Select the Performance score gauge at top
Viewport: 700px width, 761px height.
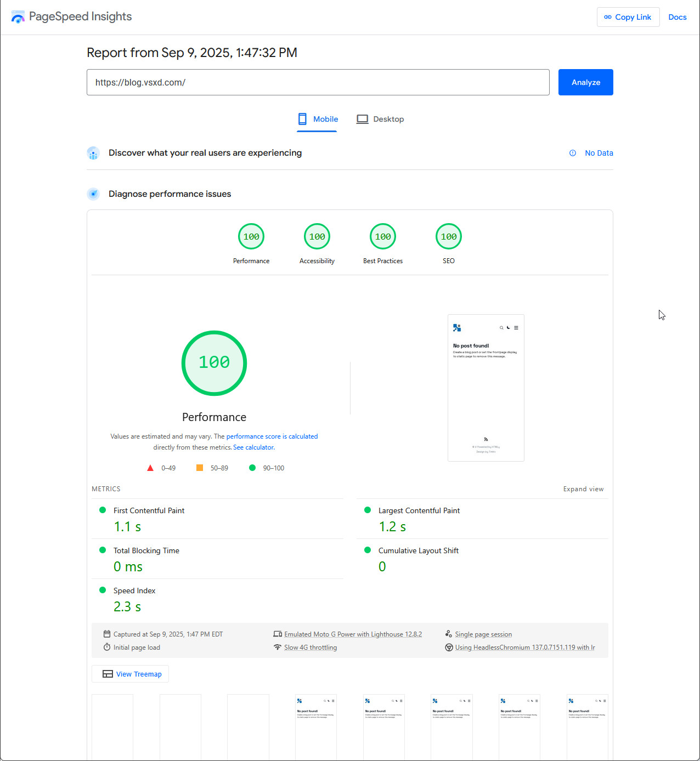(x=251, y=237)
